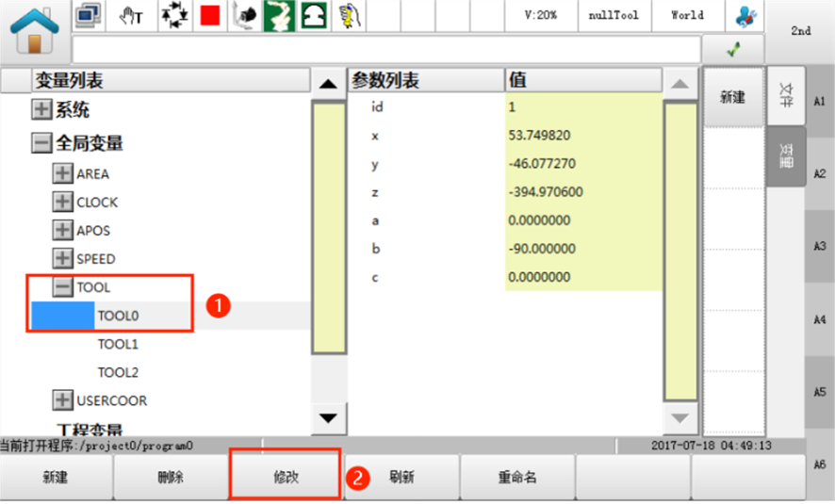Expand the 系统 tree node
The image size is (835, 504).
click(41, 110)
